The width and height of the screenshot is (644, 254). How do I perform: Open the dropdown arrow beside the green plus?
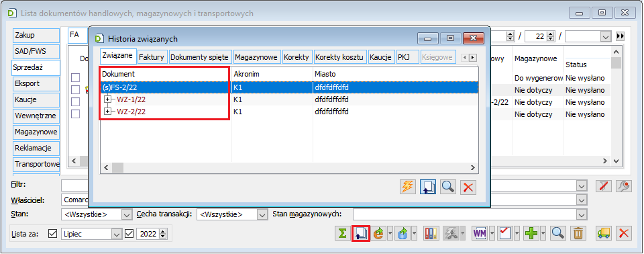543,233
